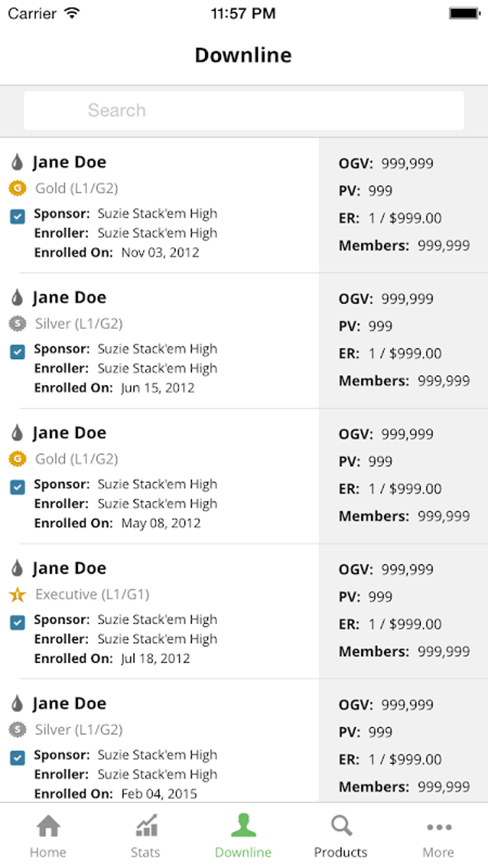
Task: Tap the Gold rank badge of first member
Action: (18, 188)
